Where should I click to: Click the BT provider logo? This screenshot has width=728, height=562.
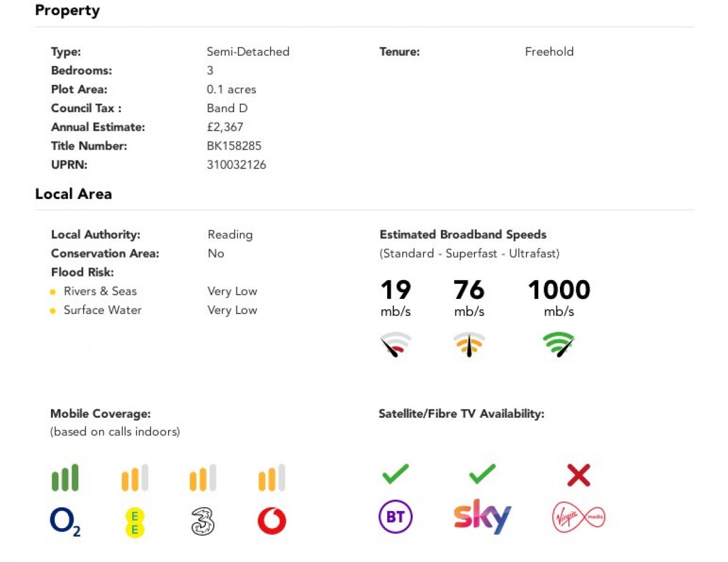[x=396, y=517]
